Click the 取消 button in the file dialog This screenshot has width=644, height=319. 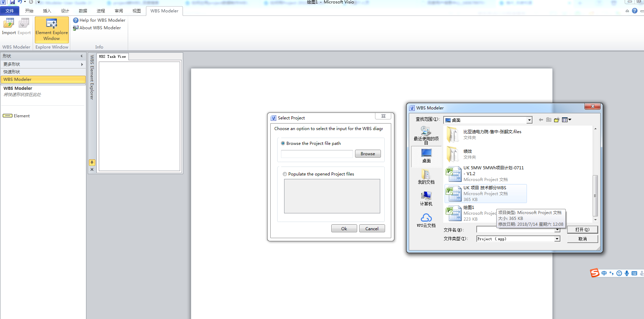point(582,239)
